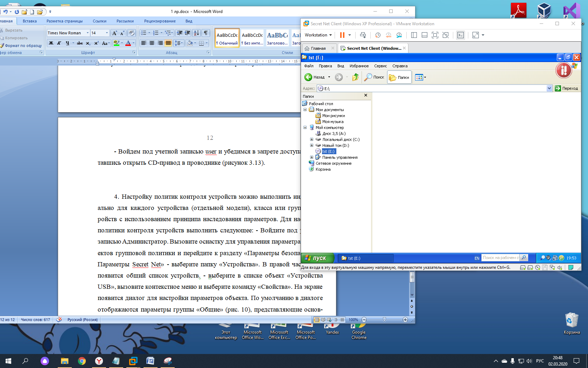
Task: Take a snapshot of the VM
Action: [378, 35]
